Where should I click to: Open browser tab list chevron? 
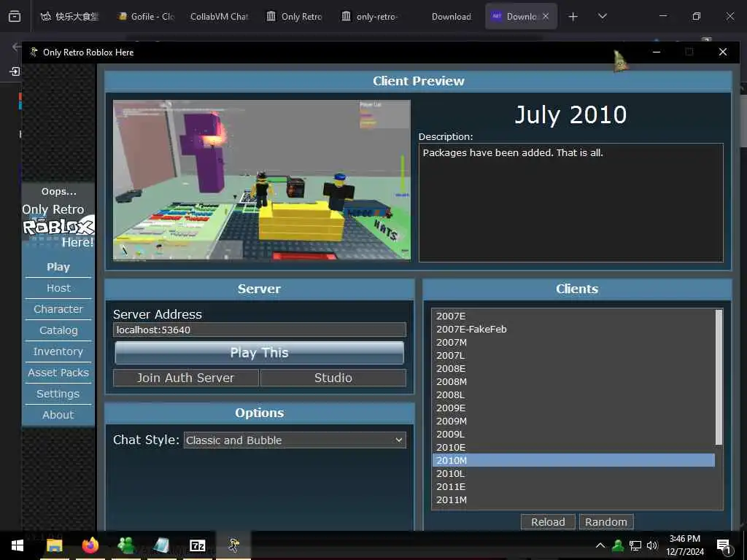click(603, 16)
